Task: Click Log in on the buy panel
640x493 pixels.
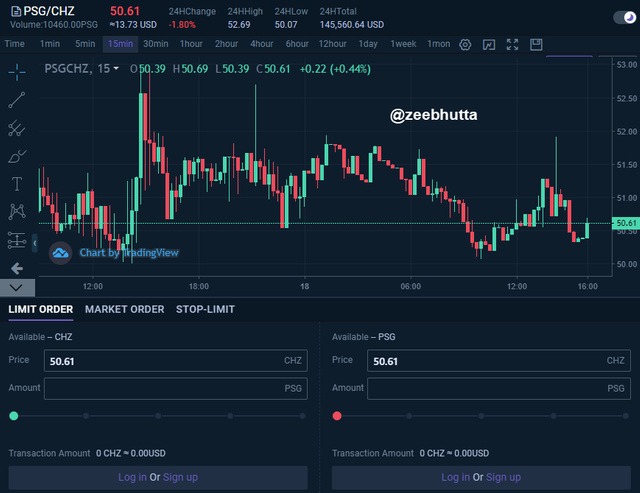Action: [132, 477]
